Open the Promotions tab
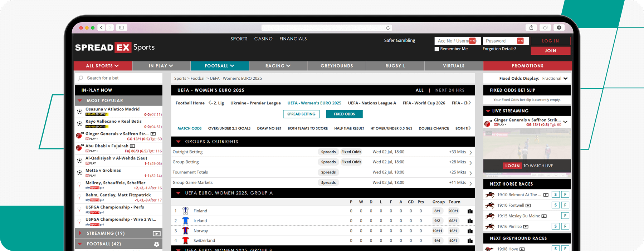644x251 pixels. coord(527,66)
